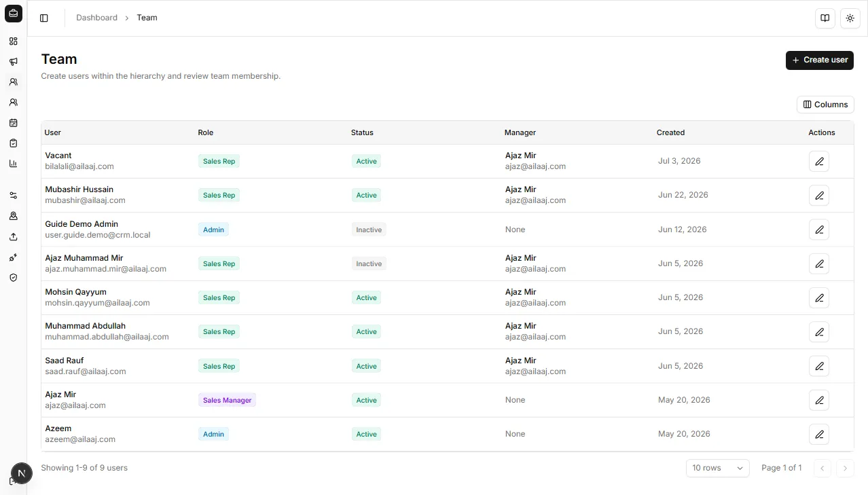The width and height of the screenshot is (868, 495).
Task: Open the book documentation icon in header
Action: click(x=825, y=18)
